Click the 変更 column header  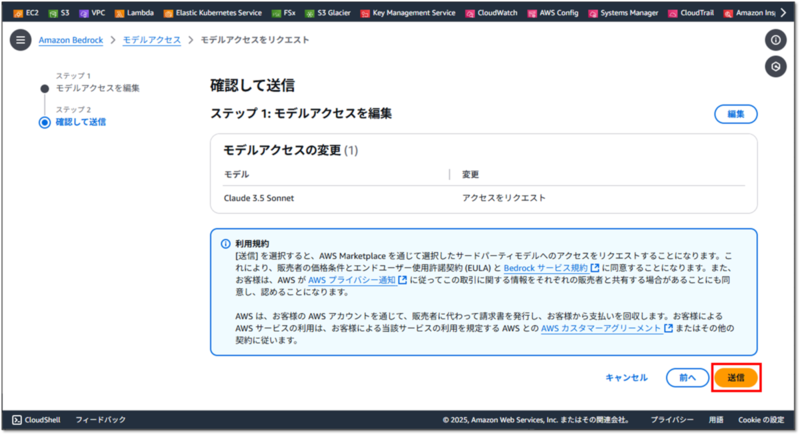pyautogui.click(x=470, y=174)
